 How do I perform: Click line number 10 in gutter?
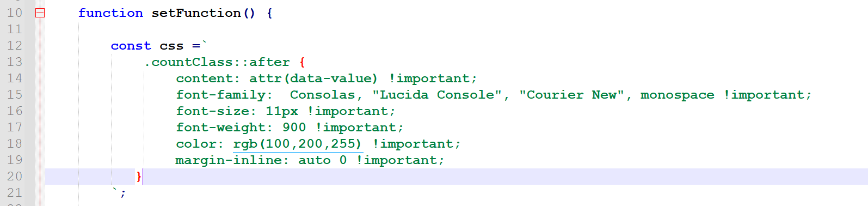point(15,13)
